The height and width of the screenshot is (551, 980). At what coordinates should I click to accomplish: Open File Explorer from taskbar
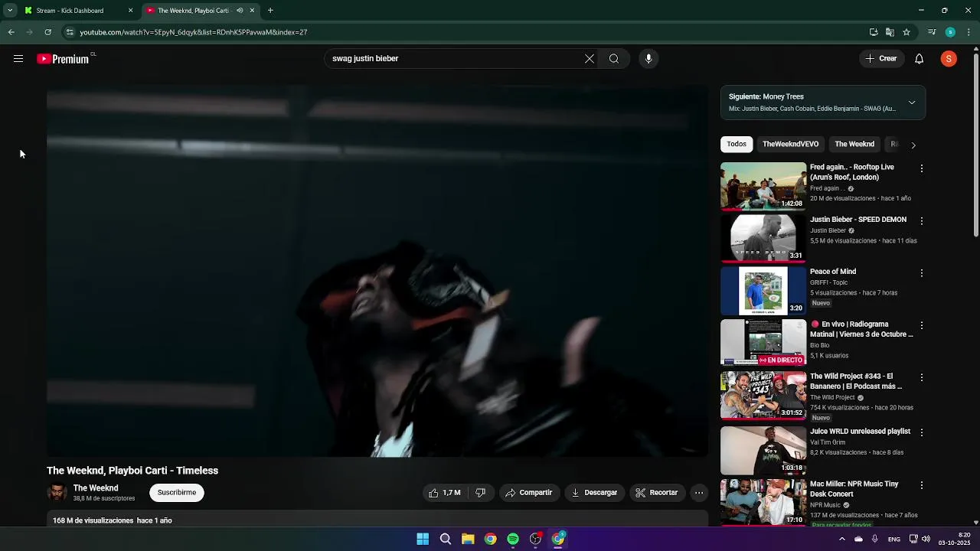[x=468, y=539]
